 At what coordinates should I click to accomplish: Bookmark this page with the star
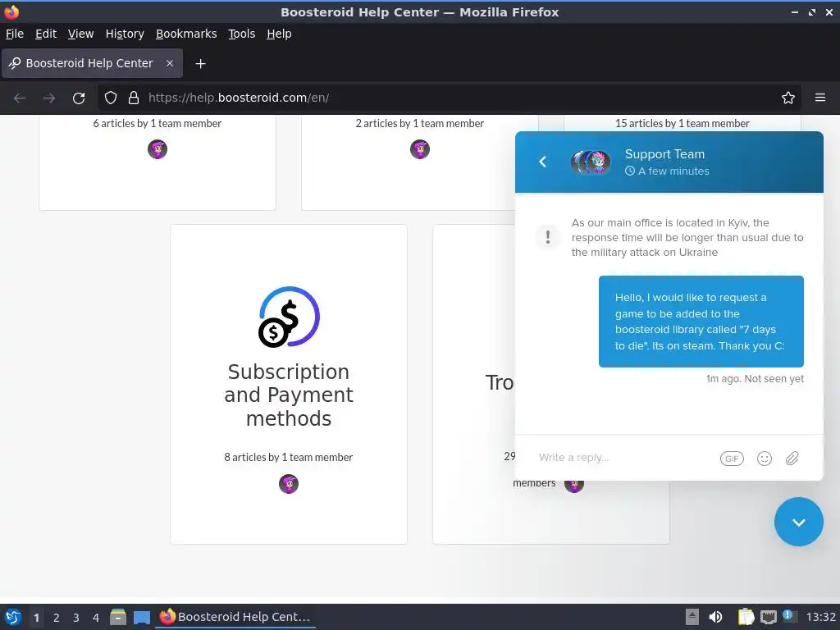coord(788,98)
